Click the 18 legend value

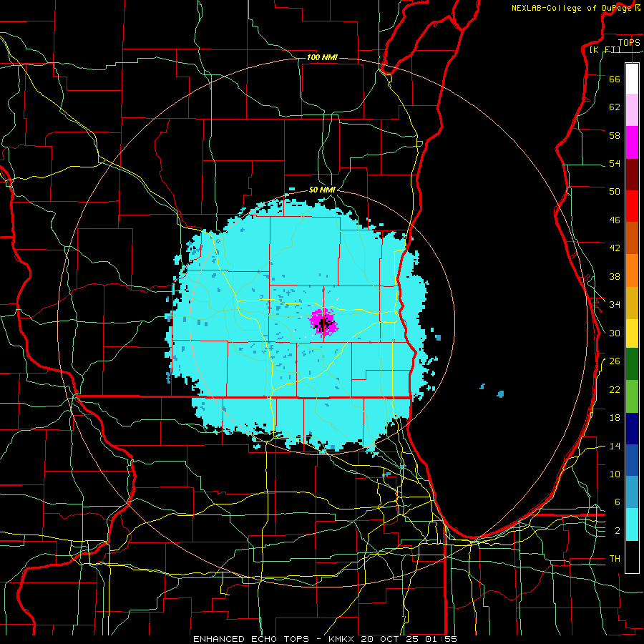pyautogui.click(x=615, y=418)
